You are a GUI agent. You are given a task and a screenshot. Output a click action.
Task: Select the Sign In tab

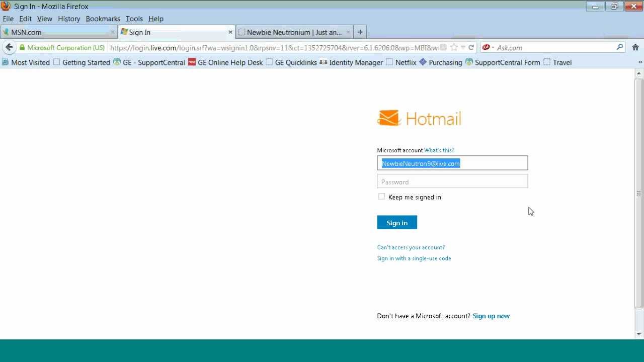[x=176, y=32]
